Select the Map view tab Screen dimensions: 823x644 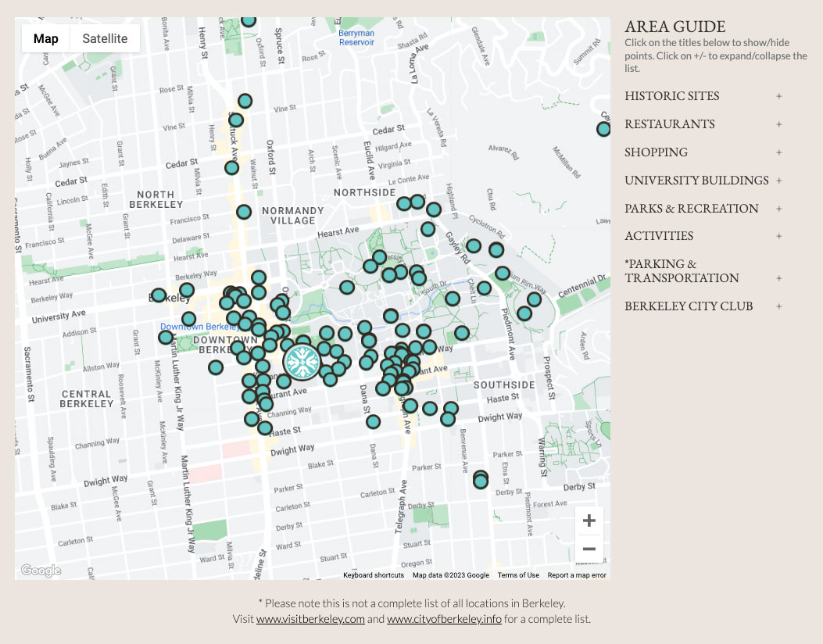(x=46, y=38)
